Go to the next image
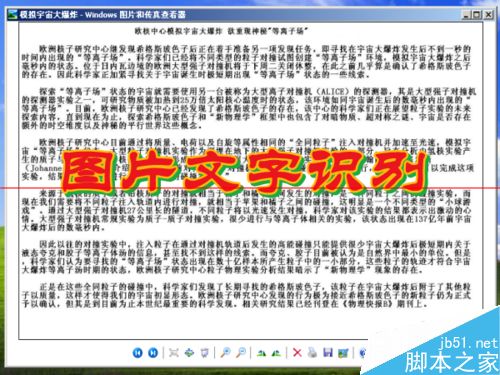The image size is (500, 375). coord(153,352)
